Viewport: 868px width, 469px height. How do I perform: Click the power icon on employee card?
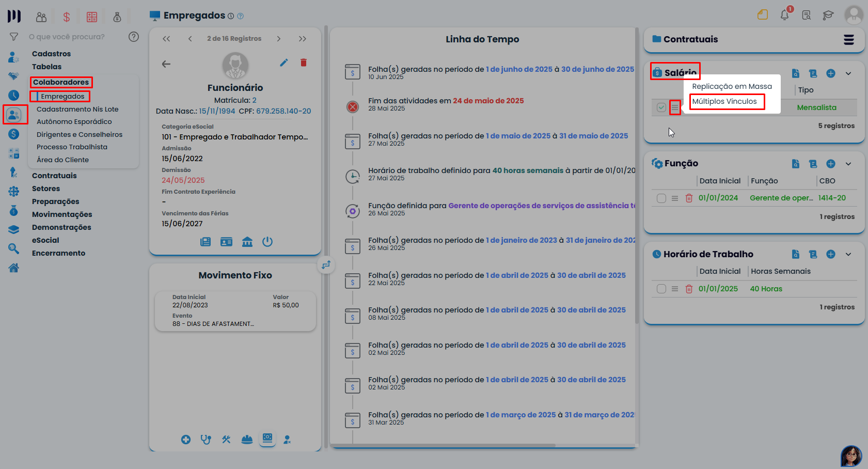[x=267, y=242]
